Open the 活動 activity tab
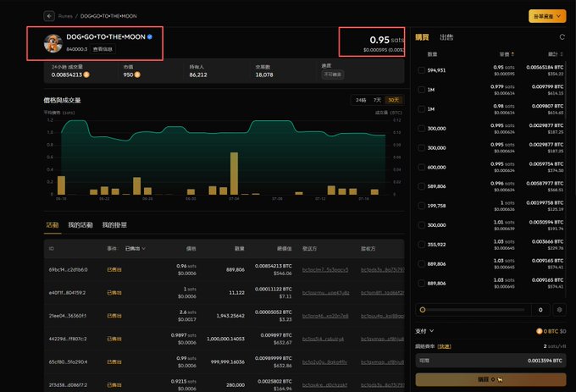This screenshot has height=392, width=576. (x=53, y=225)
